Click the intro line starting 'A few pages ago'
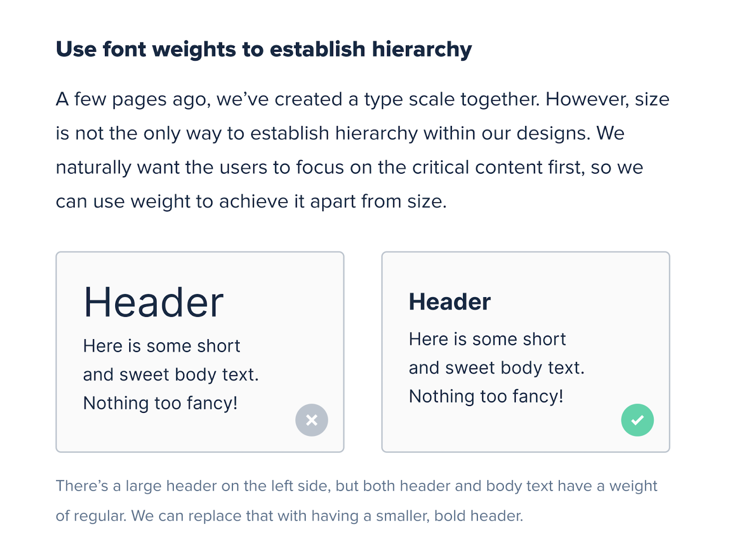 point(363,99)
